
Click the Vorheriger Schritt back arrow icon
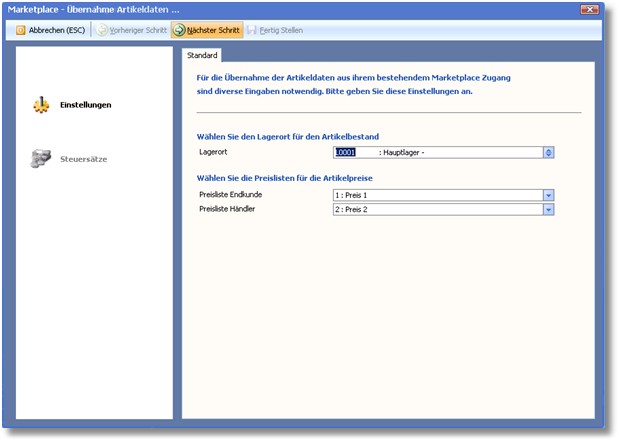(101, 30)
